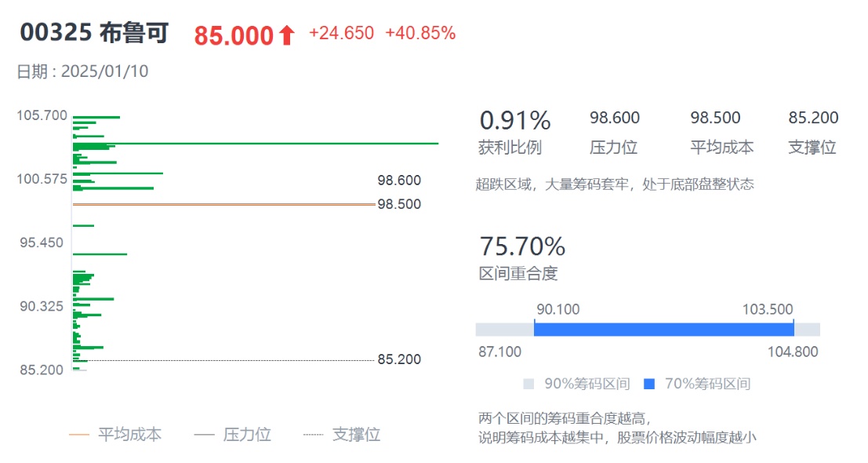
Task: Click the blue 70% range bar
Action: [663, 329]
